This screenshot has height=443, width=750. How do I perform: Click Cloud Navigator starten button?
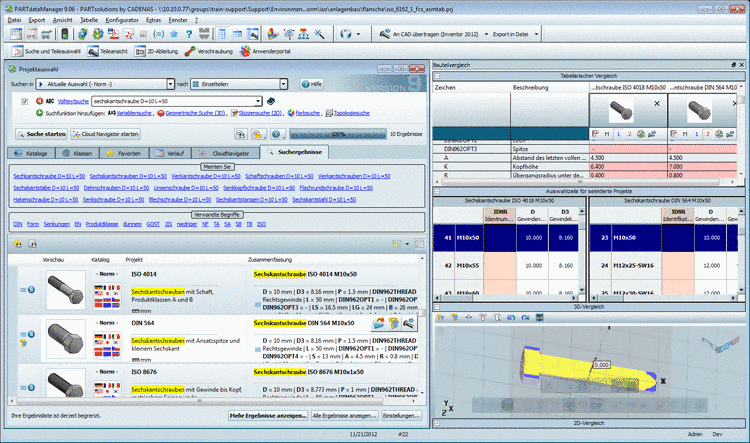point(106,134)
